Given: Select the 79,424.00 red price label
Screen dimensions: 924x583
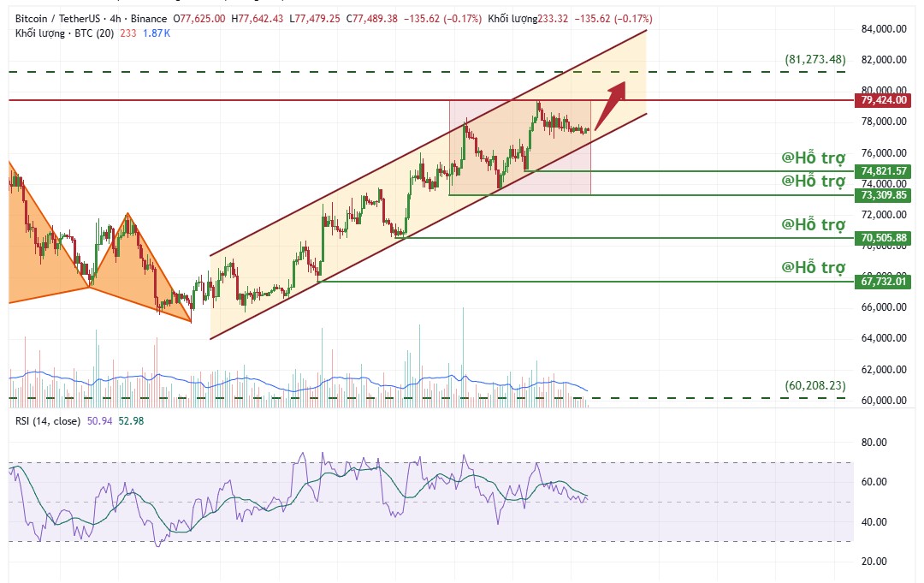Looking at the screenshot, I should (883, 100).
